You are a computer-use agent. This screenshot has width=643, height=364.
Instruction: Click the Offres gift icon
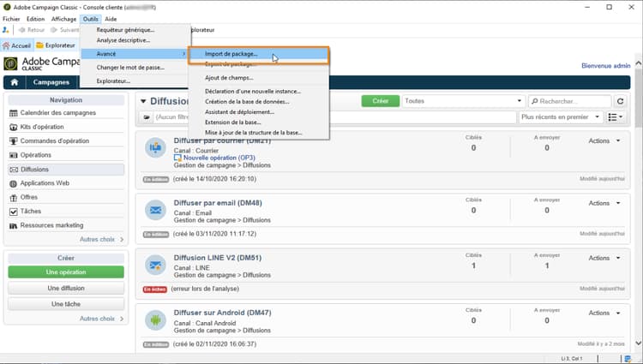14,198
